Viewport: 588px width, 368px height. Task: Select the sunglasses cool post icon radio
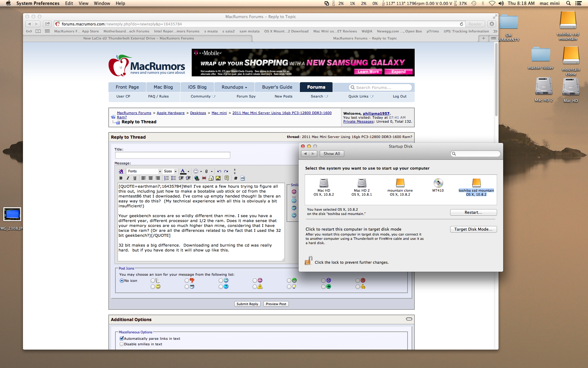[187, 287]
